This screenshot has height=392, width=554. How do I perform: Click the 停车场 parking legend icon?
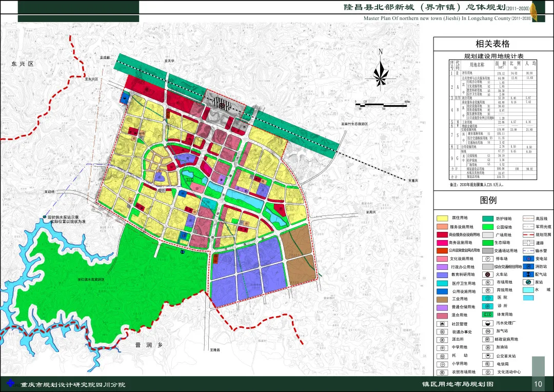[487, 259]
